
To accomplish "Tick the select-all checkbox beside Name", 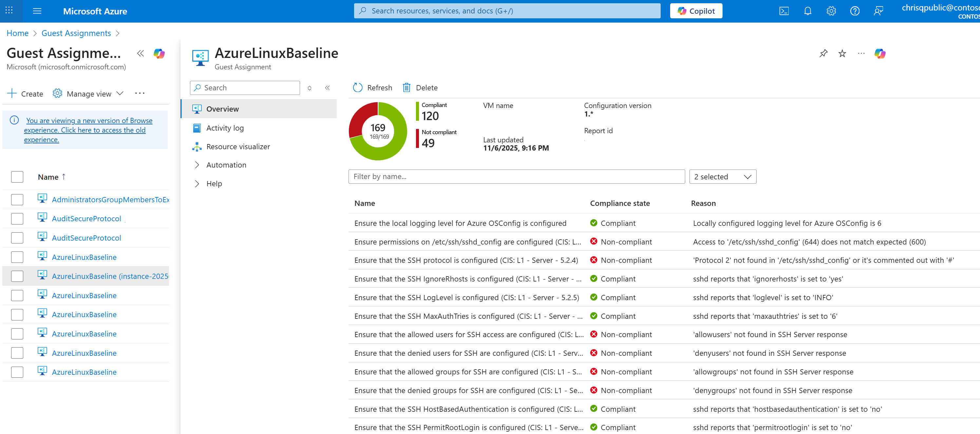I will click(x=17, y=177).
